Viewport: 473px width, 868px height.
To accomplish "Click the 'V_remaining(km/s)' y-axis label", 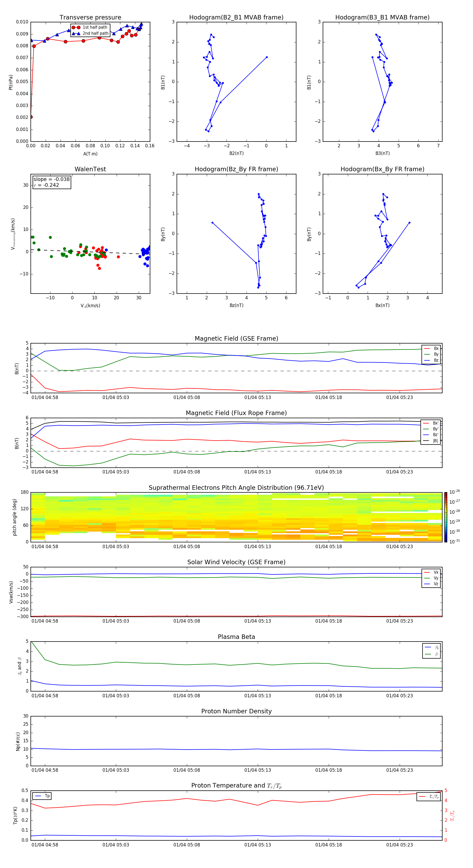I will click(13, 234).
